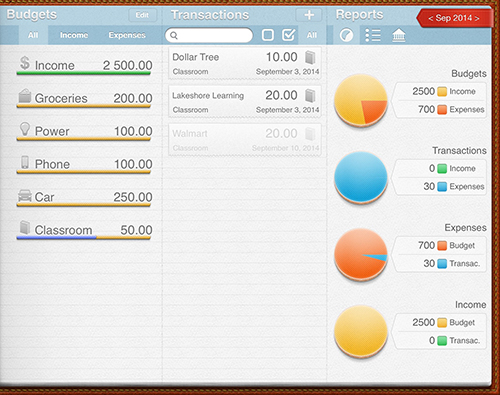Click the Groceries basket icon
Image resolution: width=500 pixels, height=395 pixels.
pos(25,96)
